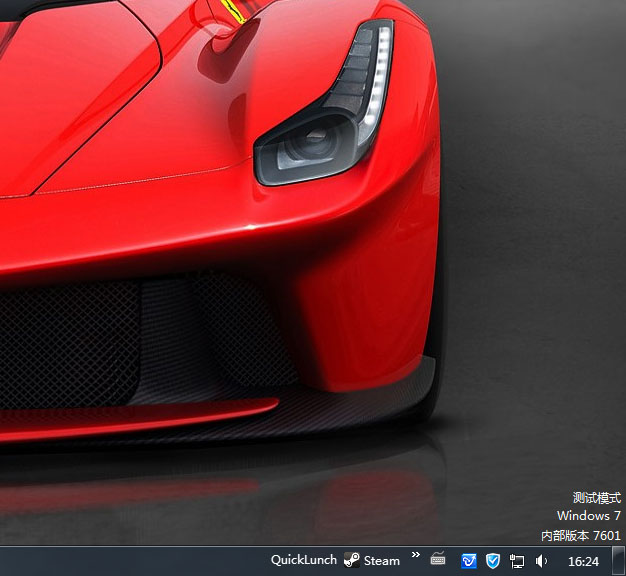Screen dimensions: 626x576
Task: Open Steam from the taskbar icon
Action: (352, 561)
